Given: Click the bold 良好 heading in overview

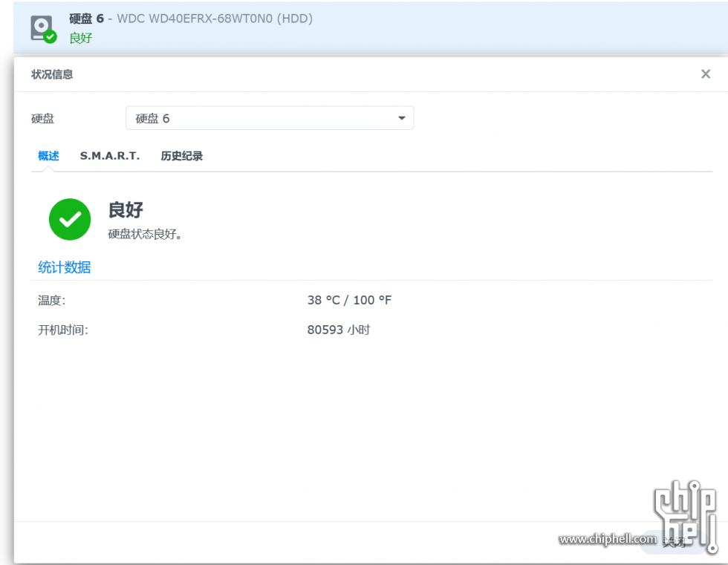Looking at the screenshot, I should 126,209.
